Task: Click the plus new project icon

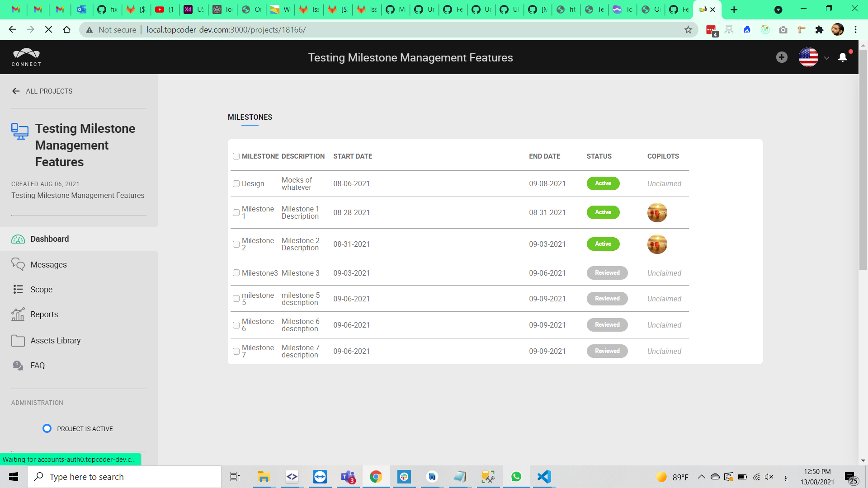Action: [782, 57]
